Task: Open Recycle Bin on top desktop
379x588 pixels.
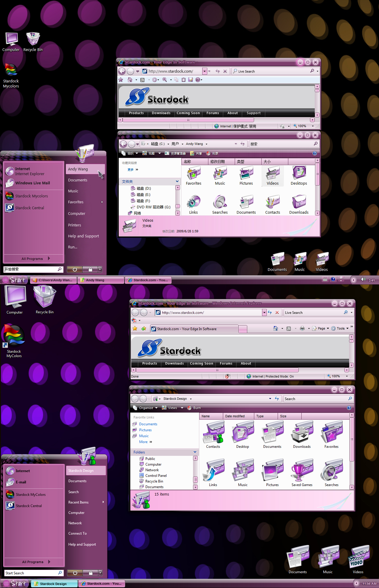Action: click(33, 42)
